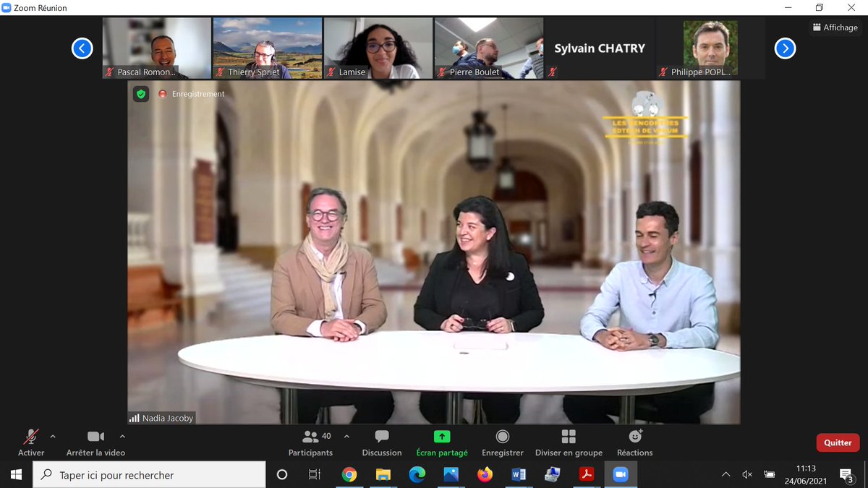The image size is (868, 488).
Task: Select Lamise's video thumbnail
Action: pos(378,48)
